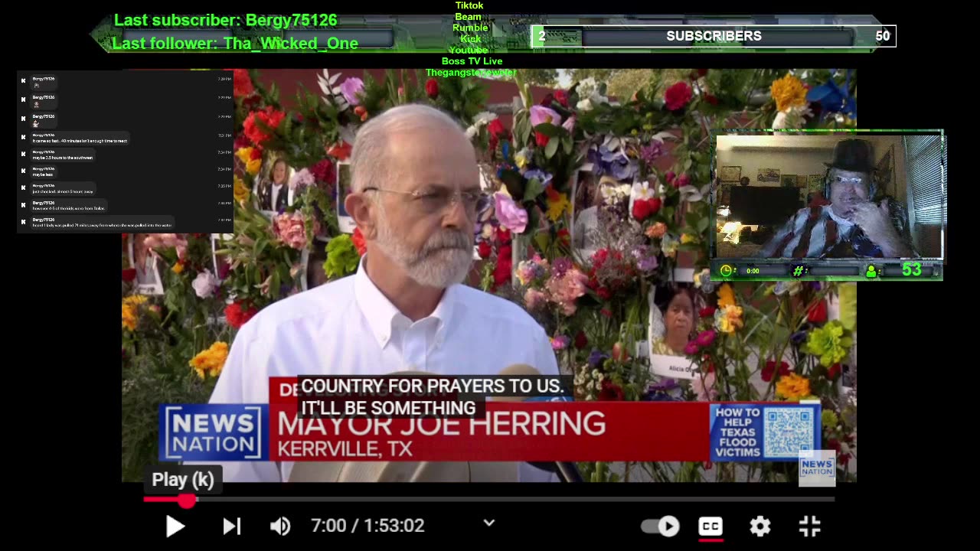This screenshot has height=551, width=980.
Task: Click the green viewer person icon
Action: 871,271
